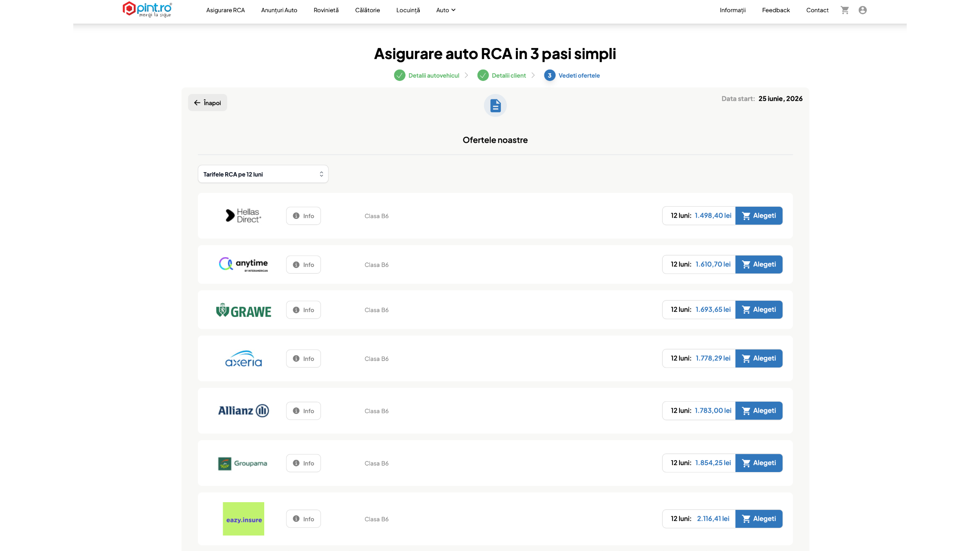Screen dimensions: 980x551
Task: Click the 1.498,40 lei price
Action: [713, 216]
